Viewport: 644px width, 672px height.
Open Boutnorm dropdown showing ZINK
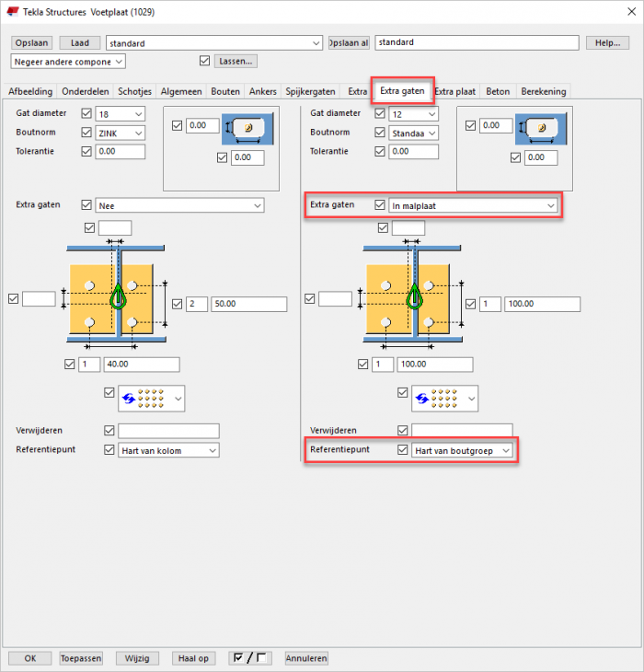tap(120, 133)
